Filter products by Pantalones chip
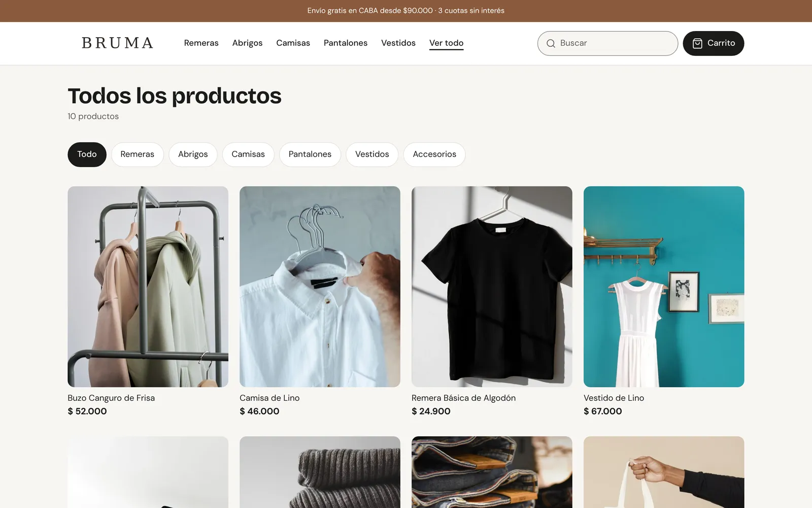812x508 pixels. click(310, 154)
